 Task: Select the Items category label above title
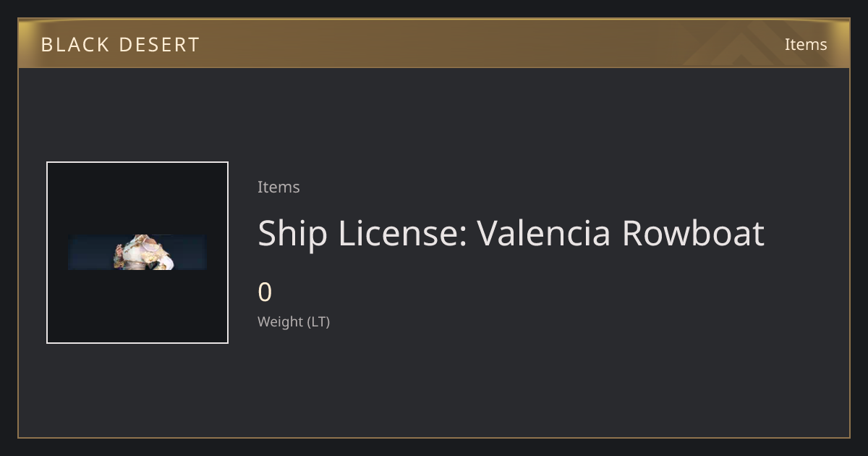[278, 187]
